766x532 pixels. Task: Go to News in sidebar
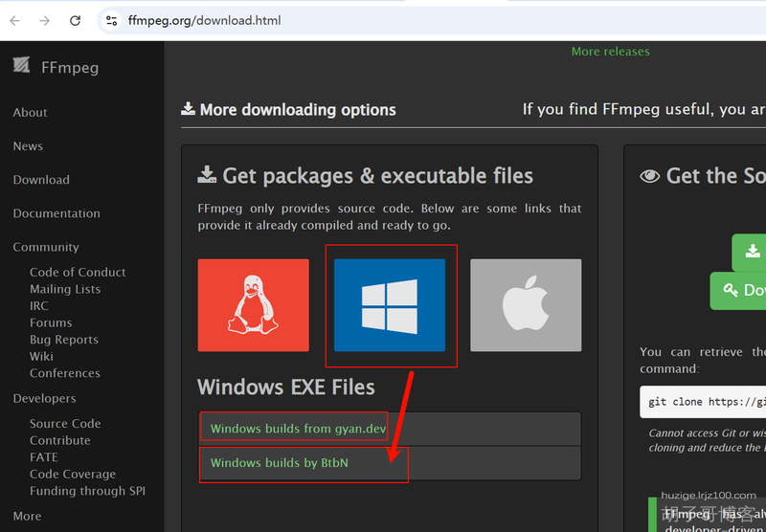pyautogui.click(x=28, y=146)
